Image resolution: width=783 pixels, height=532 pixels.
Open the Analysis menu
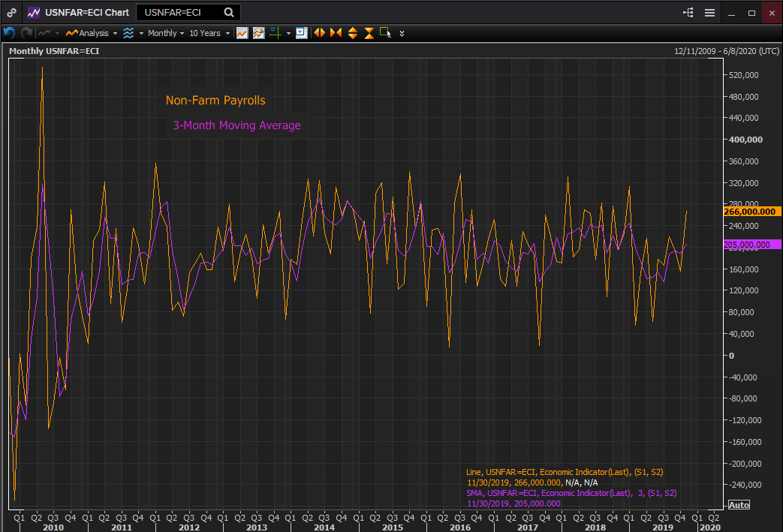pyautogui.click(x=91, y=33)
